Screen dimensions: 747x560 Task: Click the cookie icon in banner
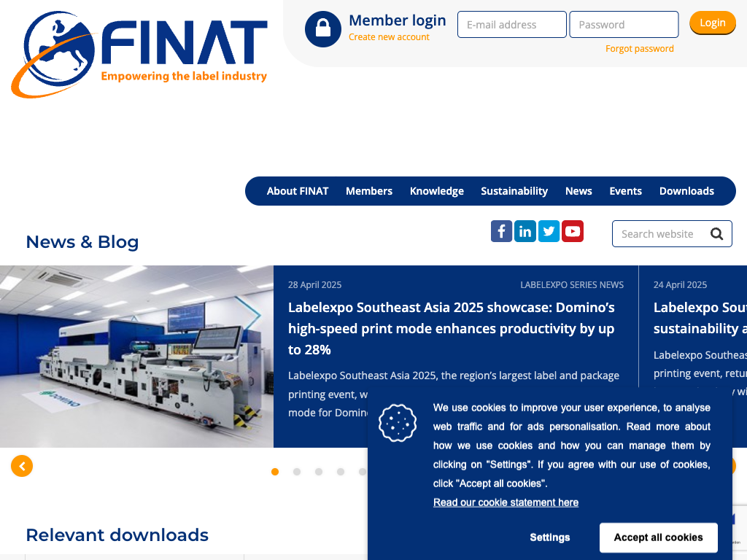[x=398, y=423]
